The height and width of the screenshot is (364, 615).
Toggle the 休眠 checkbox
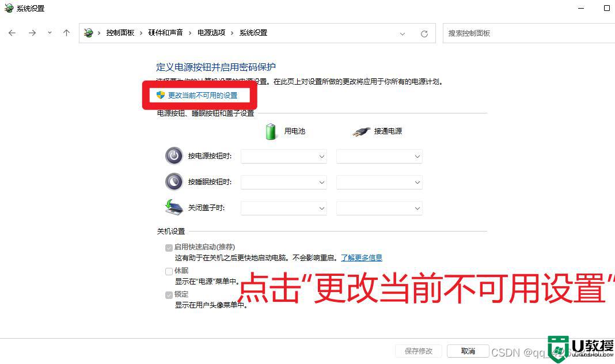(x=169, y=271)
